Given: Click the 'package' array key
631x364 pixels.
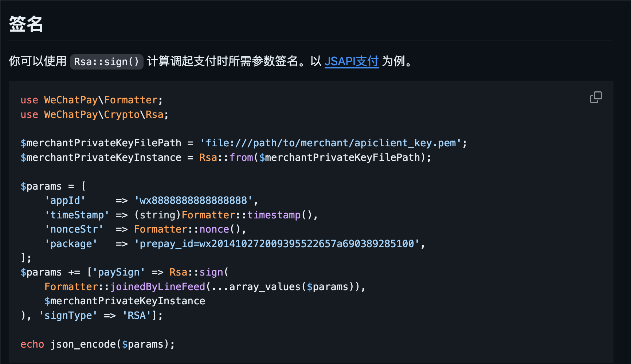Looking at the screenshot, I should pos(71,244).
